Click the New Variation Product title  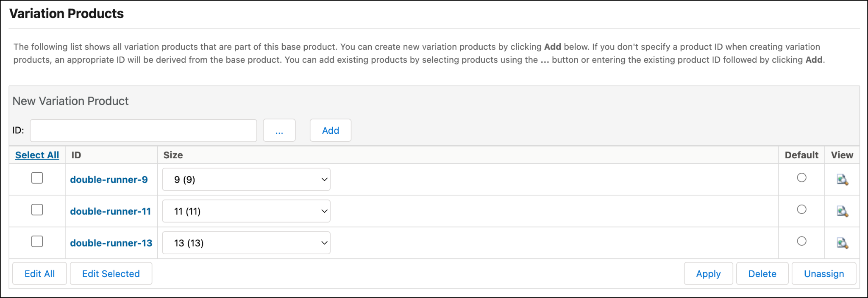[x=70, y=101]
